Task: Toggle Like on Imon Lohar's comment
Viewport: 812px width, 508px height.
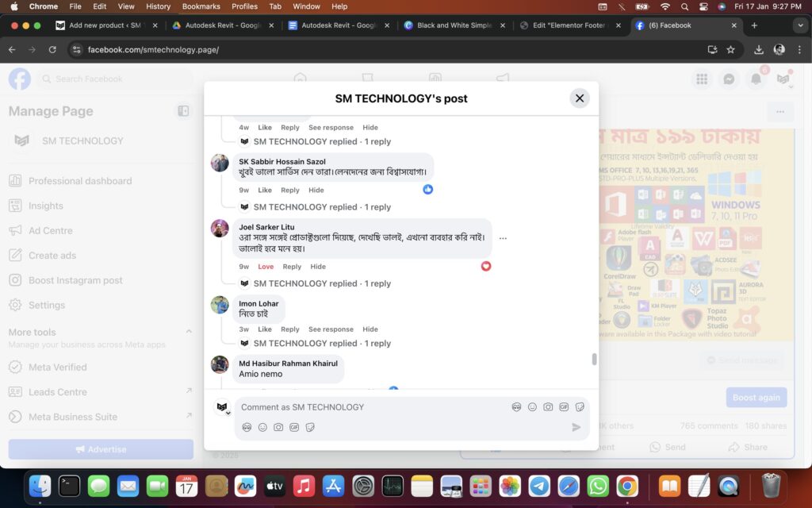Action: [265, 329]
